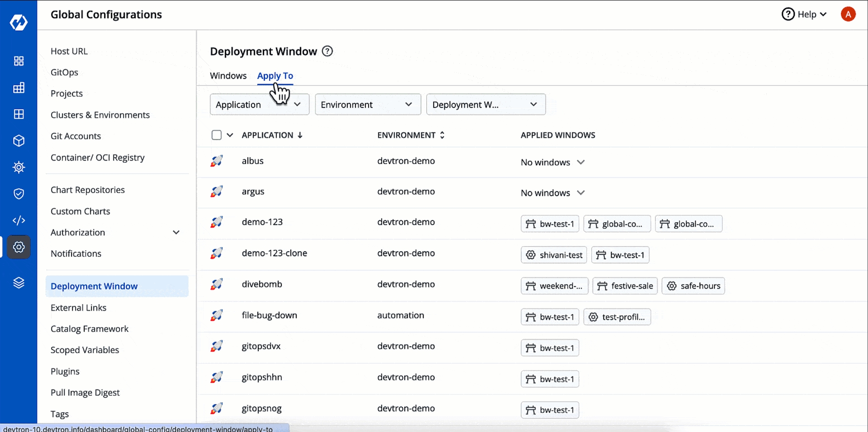Select the Apply To tab

tap(275, 76)
